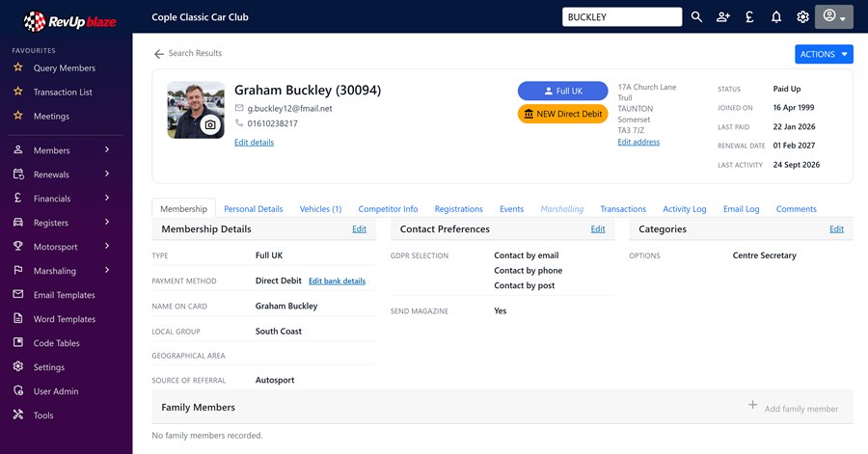Image resolution: width=868 pixels, height=454 pixels.
Task: Click the BUCKLEY search field
Action: coord(622,17)
